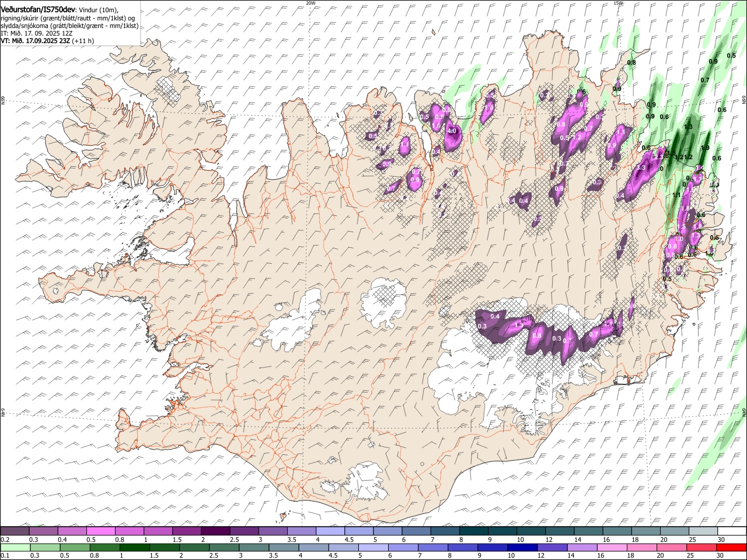The width and height of the screenshot is (747, 560).
Task: Pick lower legend pink swatch starting at 20
Action: pos(671,547)
